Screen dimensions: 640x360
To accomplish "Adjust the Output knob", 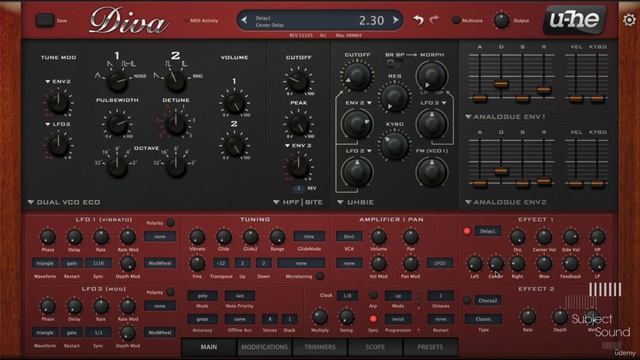I will 501,20.
